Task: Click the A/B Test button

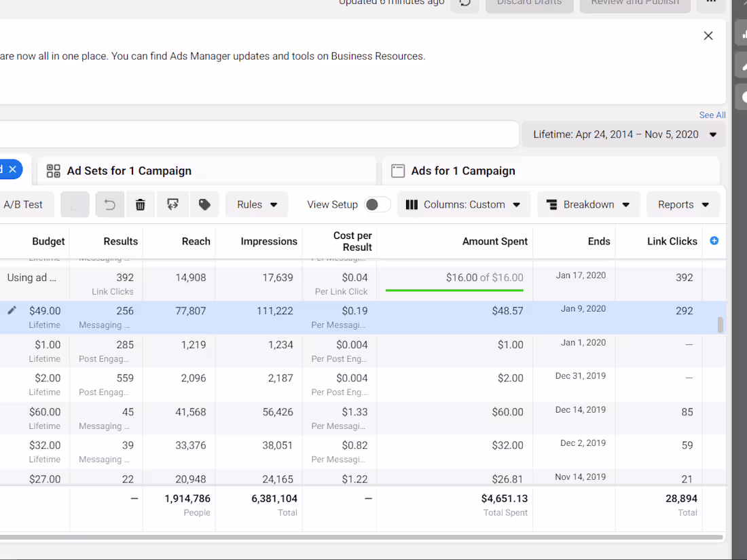Action: coord(23,204)
